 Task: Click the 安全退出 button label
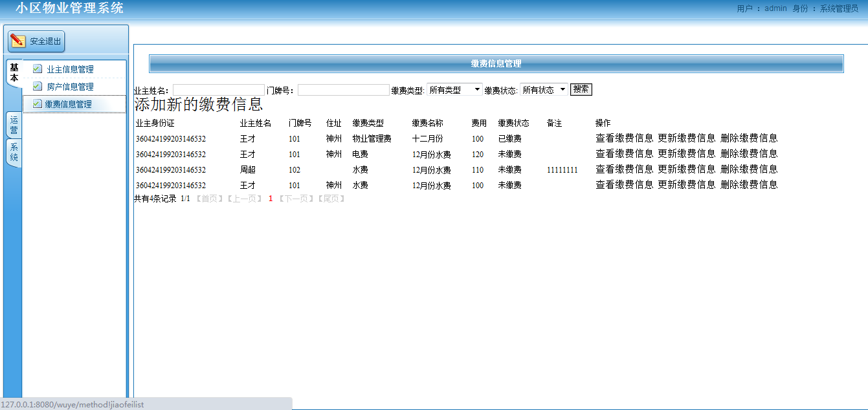point(45,41)
